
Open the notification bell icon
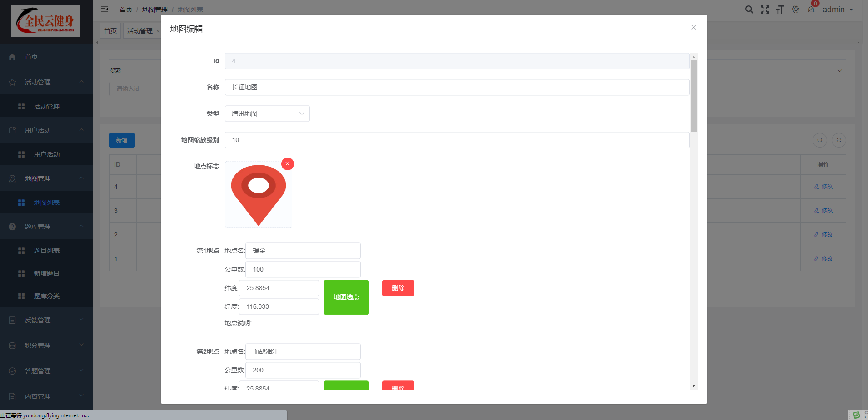tap(811, 10)
